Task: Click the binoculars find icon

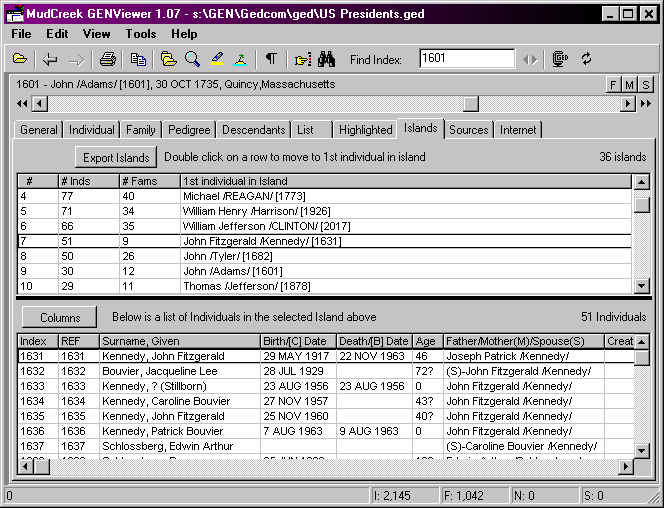Action: point(326,59)
